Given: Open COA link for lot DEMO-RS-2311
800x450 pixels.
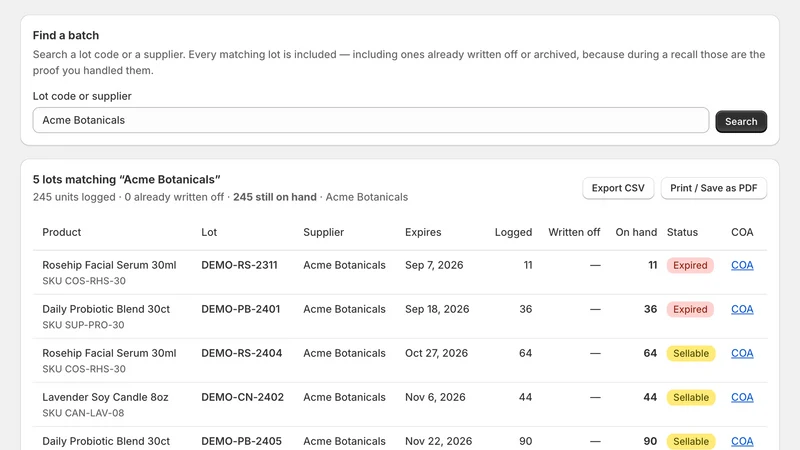Looking at the screenshot, I should (x=742, y=265).
